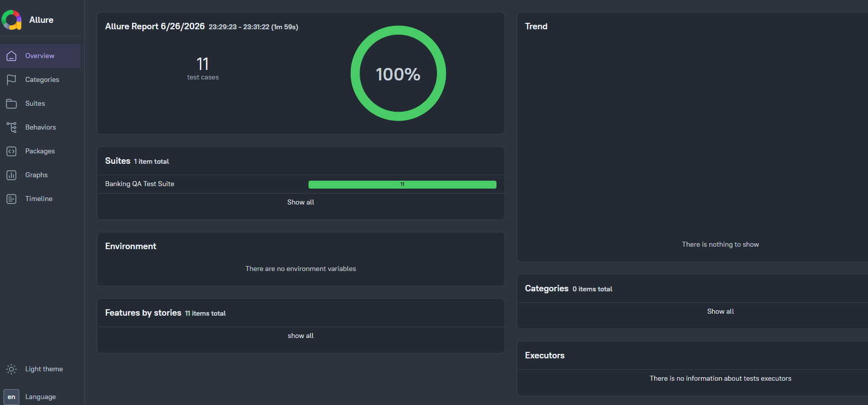Click the Packages code icon
Screen dimensions: 868x405
(11, 151)
